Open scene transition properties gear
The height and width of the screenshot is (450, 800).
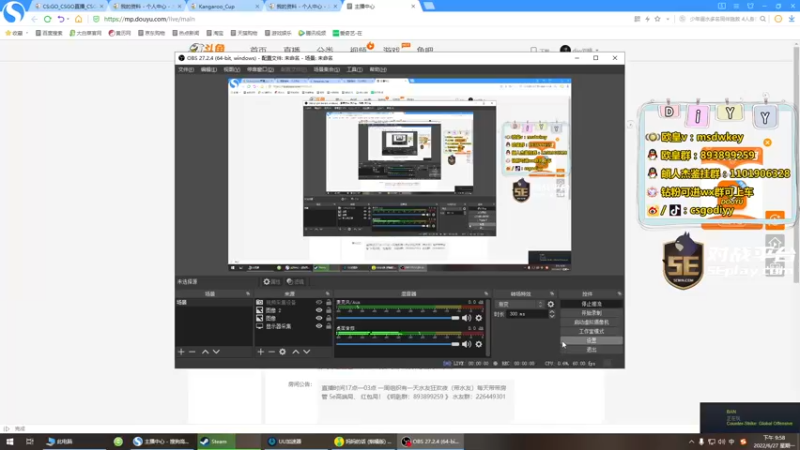tap(551, 304)
